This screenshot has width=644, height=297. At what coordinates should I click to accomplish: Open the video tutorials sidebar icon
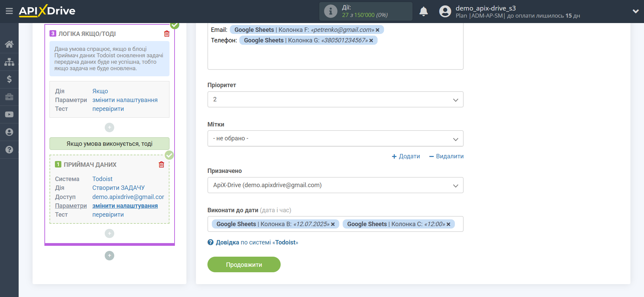9,115
